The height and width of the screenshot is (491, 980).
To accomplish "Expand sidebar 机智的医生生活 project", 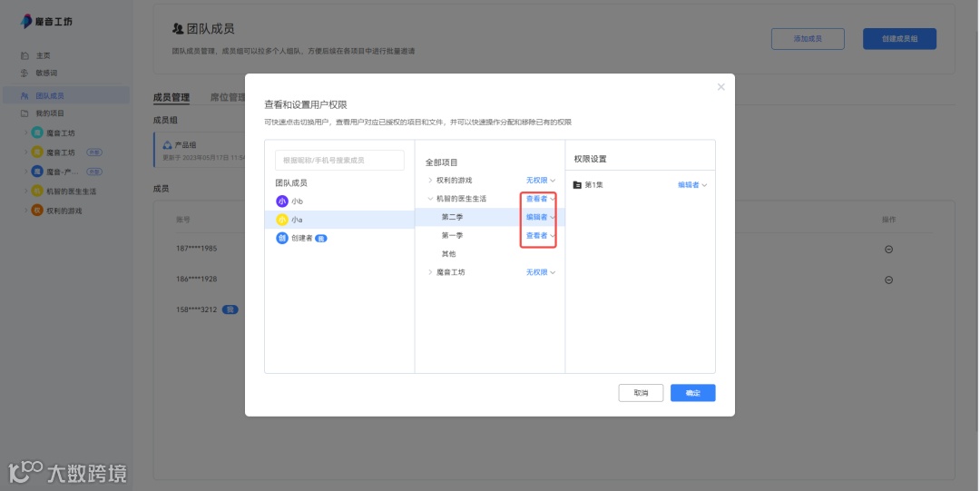I will point(25,191).
